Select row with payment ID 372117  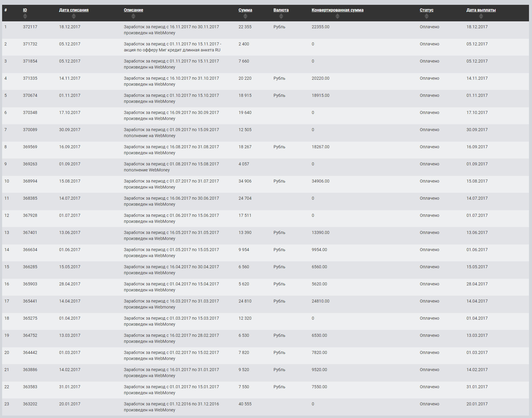(266, 30)
